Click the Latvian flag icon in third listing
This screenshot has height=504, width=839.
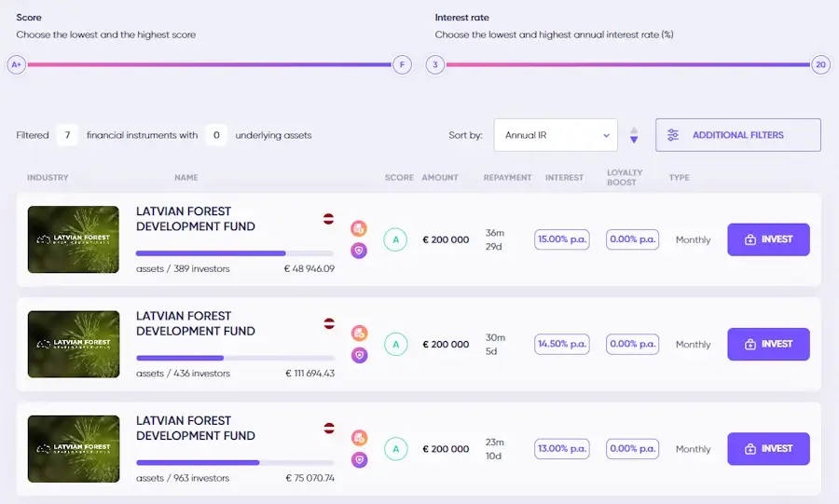click(329, 428)
